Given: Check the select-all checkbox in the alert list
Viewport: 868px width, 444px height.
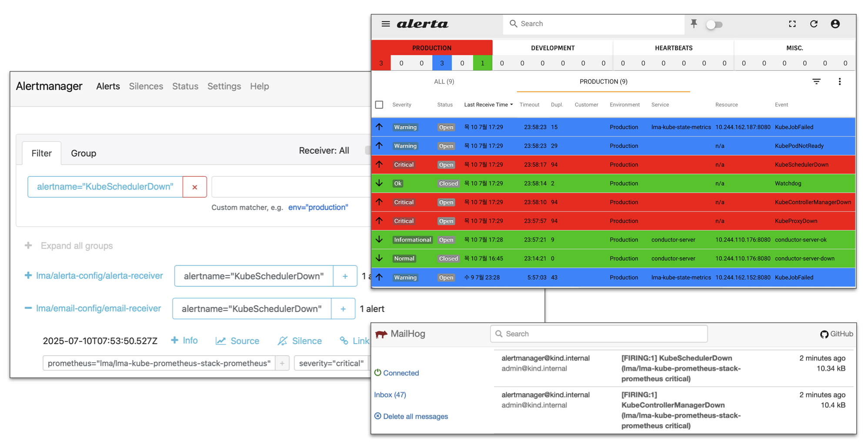Looking at the screenshot, I should [379, 104].
